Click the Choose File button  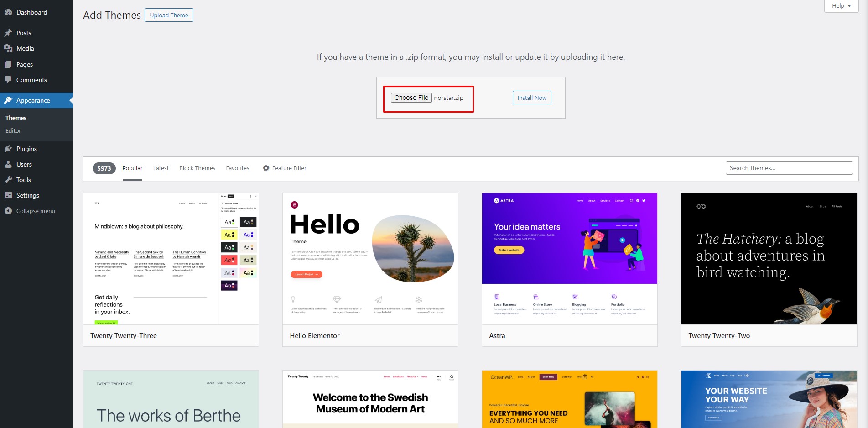tap(411, 98)
